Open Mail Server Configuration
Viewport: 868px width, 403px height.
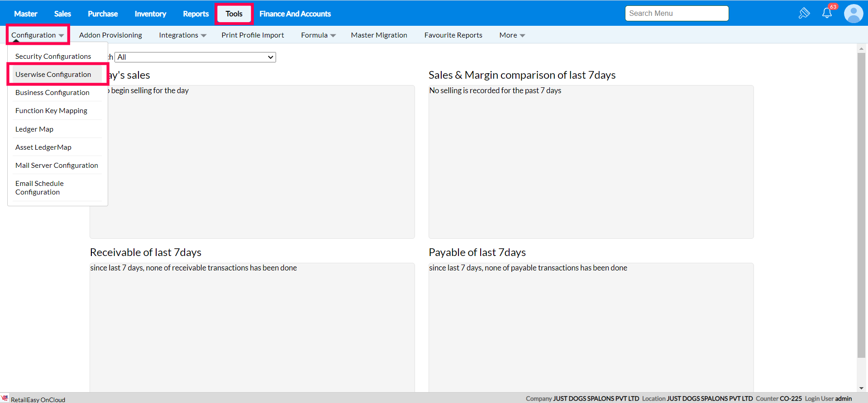pos(57,166)
